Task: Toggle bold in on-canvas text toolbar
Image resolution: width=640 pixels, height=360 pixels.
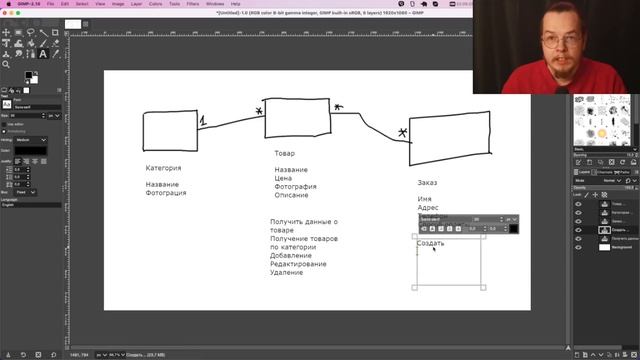Action: coord(432,229)
